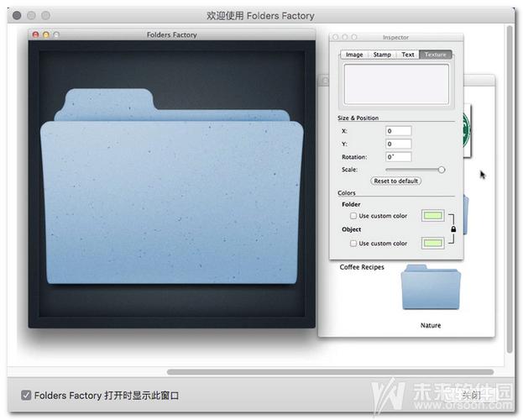
Task: Click the 关闭 button at bottom right
Action: point(471,396)
